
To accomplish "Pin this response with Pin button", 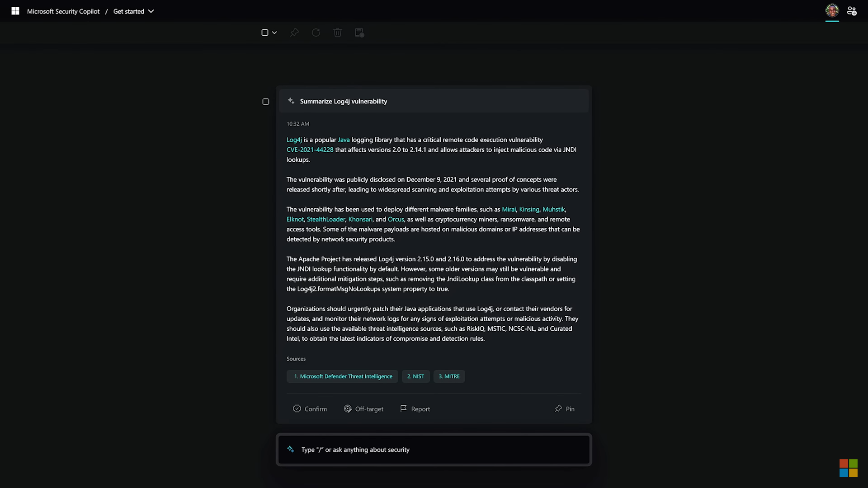I will pos(565,408).
